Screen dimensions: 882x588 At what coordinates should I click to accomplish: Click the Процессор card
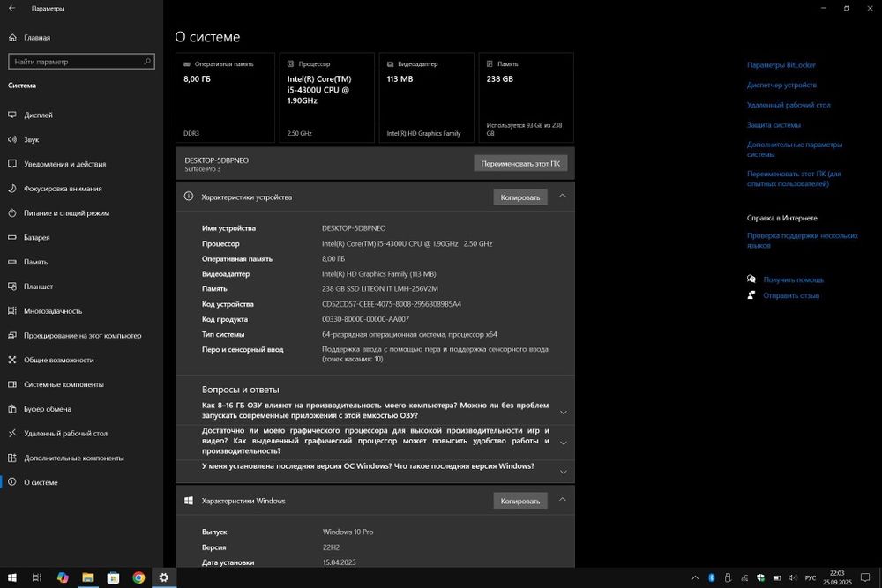coord(327,98)
